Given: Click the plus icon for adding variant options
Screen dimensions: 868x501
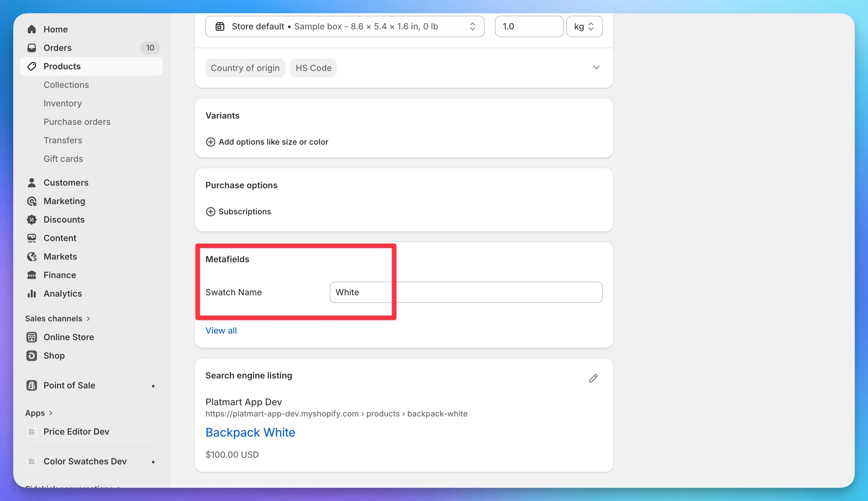Looking at the screenshot, I should coord(210,142).
